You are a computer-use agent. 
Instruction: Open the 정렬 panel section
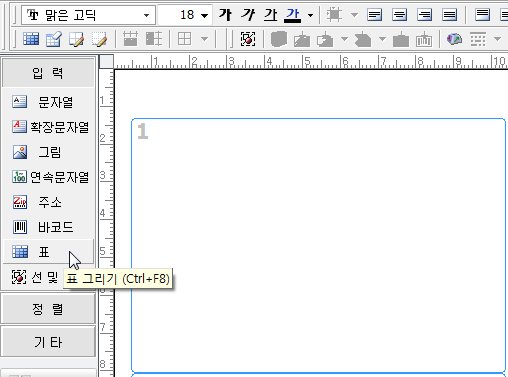(48, 309)
